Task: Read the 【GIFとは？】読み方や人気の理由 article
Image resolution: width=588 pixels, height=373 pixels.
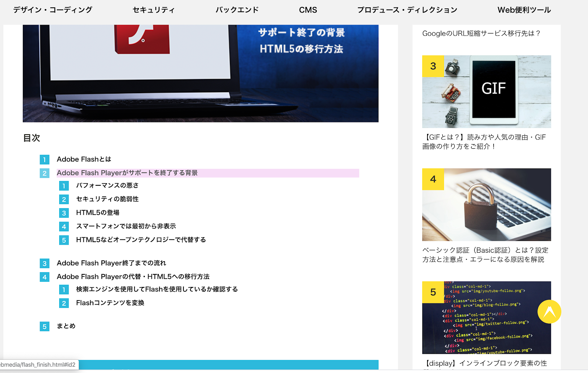Action: 484,142
